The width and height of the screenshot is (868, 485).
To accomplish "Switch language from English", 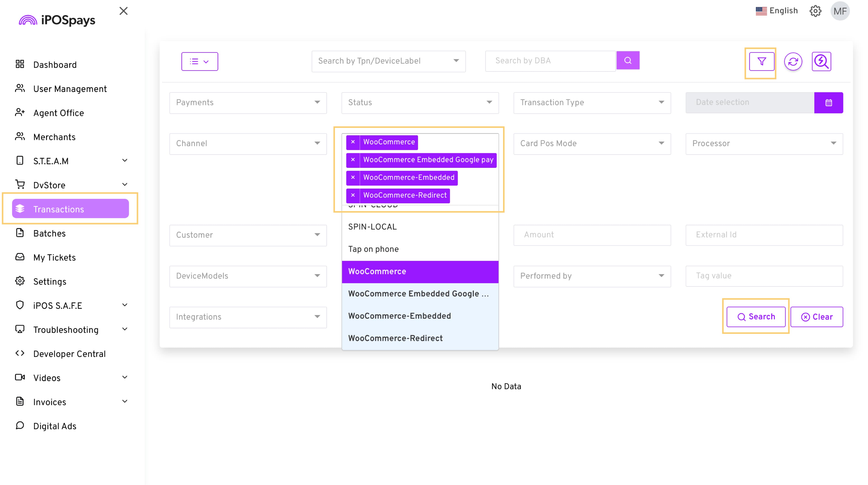I will pos(776,11).
